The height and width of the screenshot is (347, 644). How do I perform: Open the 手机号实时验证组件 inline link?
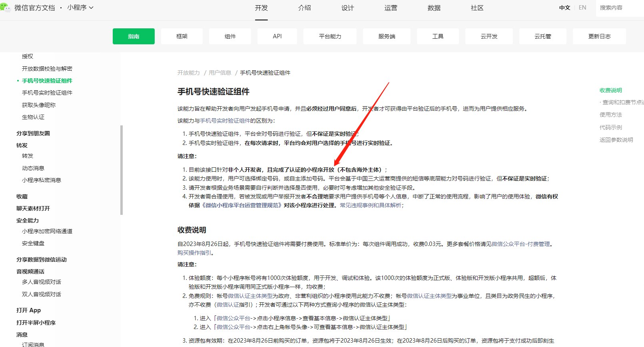[x=225, y=121]
